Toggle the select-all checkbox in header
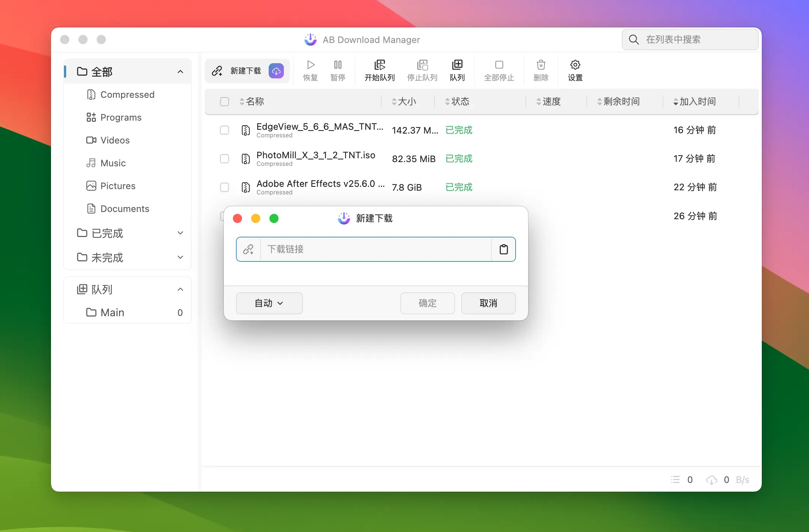Screen dimensions: 809x532 [x=225, y=102]
